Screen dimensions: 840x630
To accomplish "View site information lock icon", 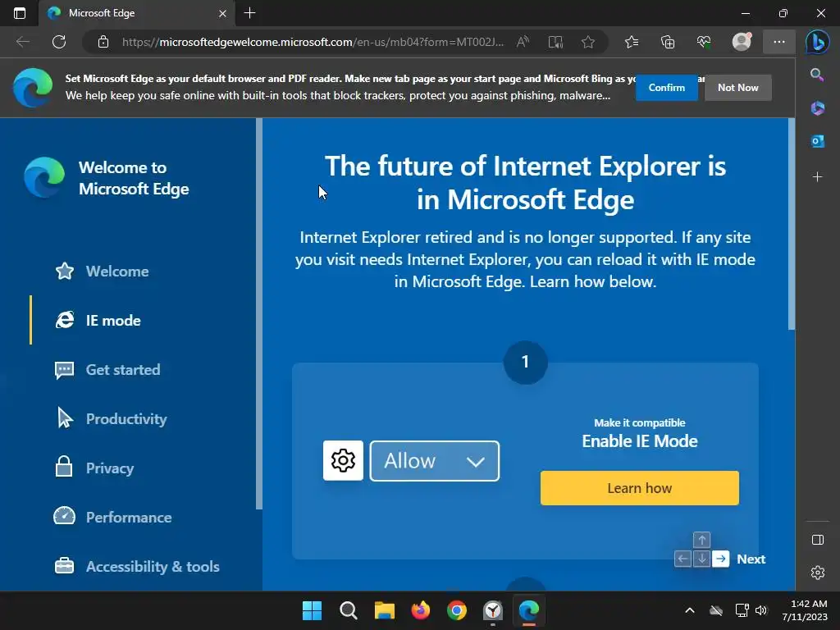I will pos(103,42).
